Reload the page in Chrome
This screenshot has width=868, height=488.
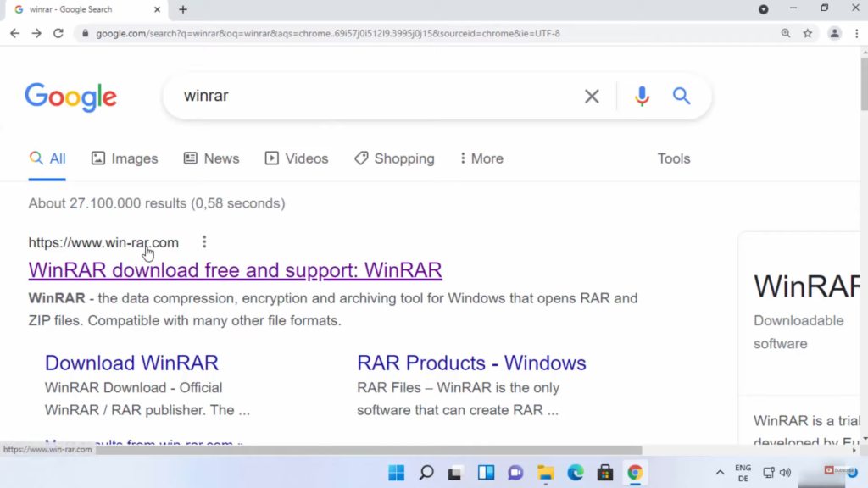click(x=58, y=33)
